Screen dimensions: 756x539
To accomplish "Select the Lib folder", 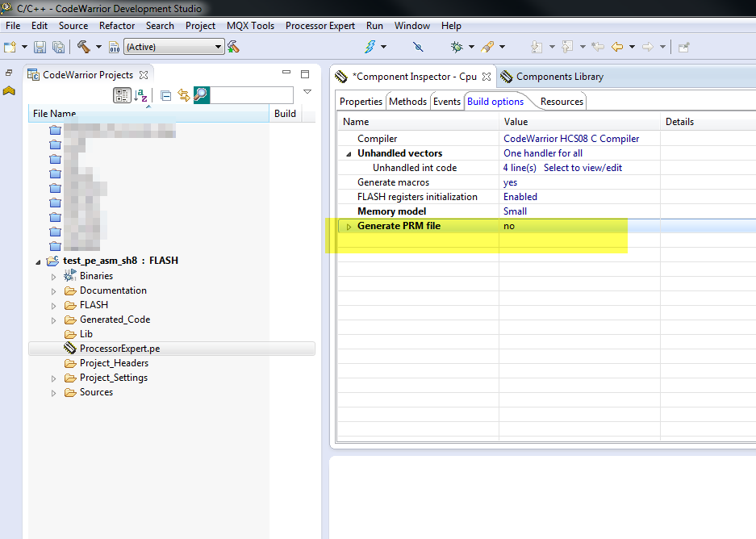I will pos(86,334).
